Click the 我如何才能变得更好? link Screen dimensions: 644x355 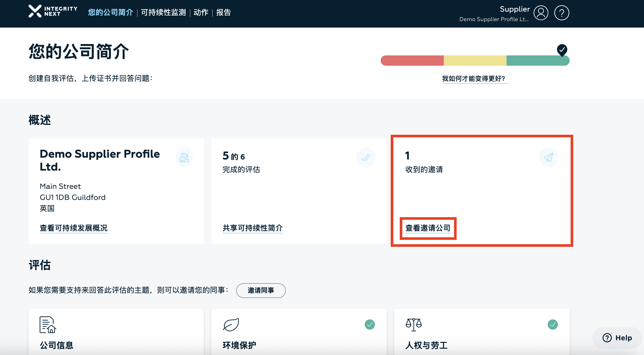474,79
